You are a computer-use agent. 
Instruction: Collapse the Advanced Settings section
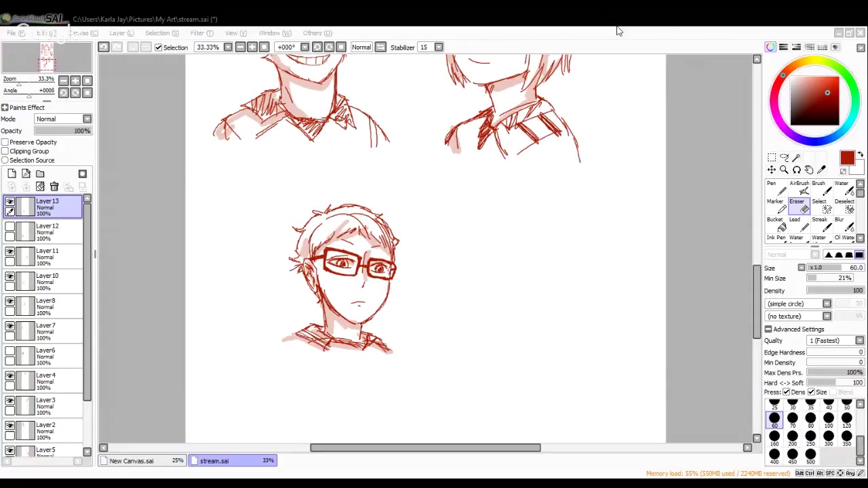[x=768, y=329]
